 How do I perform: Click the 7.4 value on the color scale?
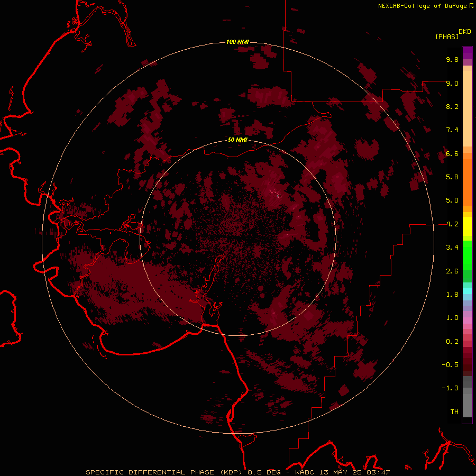pos(452,130)
